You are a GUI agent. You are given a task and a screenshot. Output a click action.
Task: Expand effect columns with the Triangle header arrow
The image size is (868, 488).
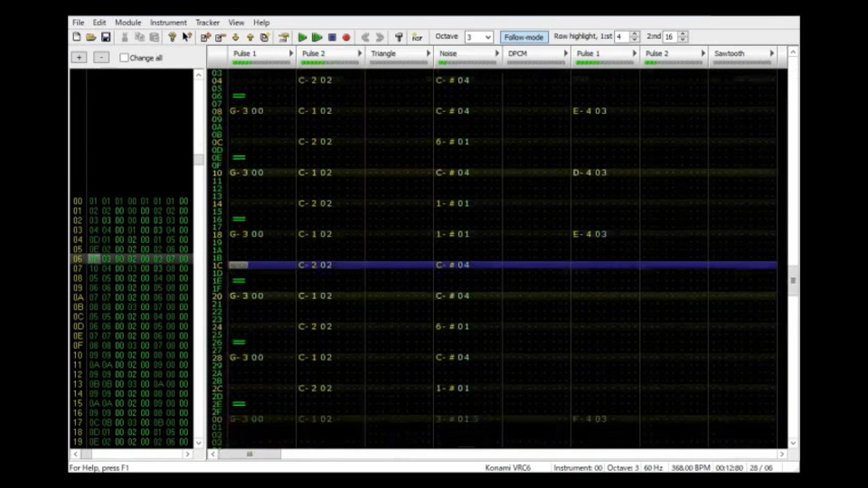point(428,53)
